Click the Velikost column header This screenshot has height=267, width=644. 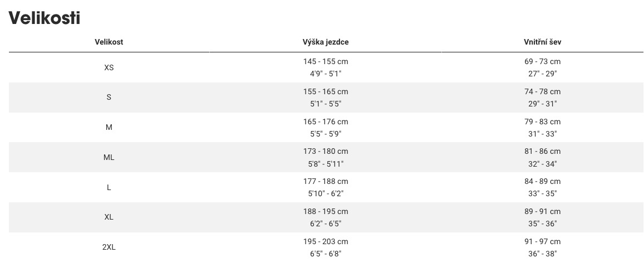click(x=109, y=42)
